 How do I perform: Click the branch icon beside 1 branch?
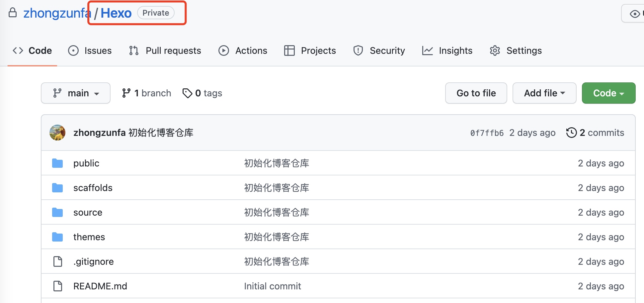point(126,93)
